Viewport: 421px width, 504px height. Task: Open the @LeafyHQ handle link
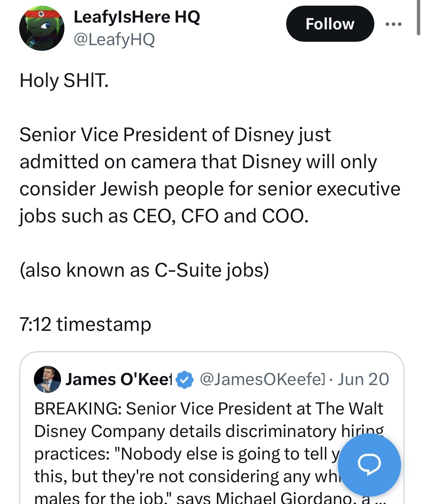click(114, 39)
